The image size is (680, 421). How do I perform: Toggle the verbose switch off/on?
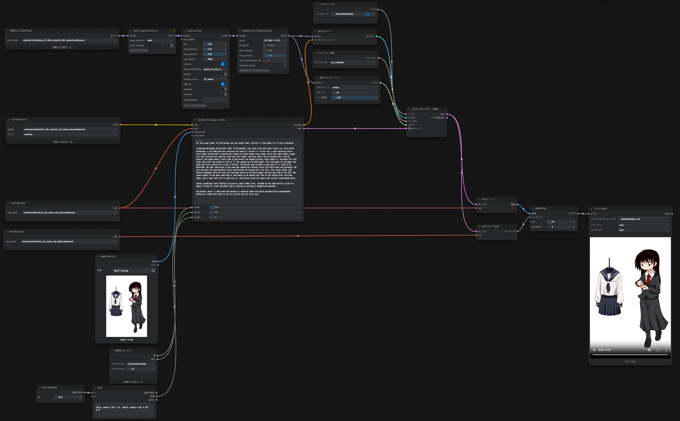click(224, 89)
